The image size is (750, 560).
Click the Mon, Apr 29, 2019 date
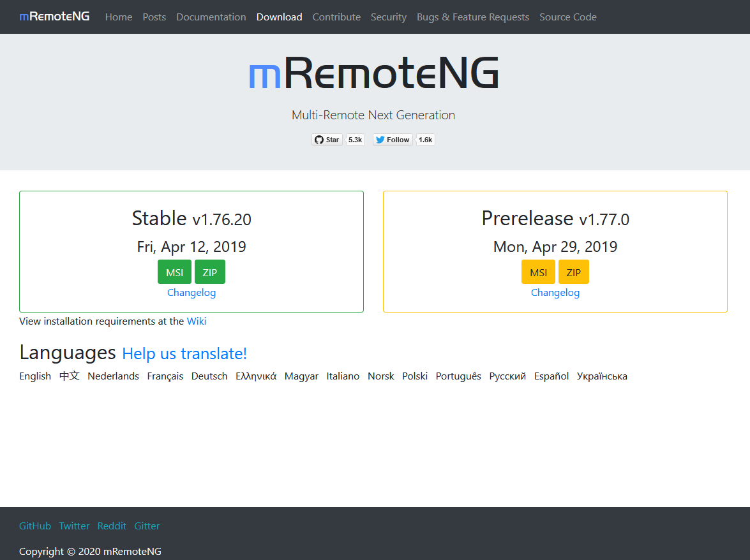(x=555, y=247)
